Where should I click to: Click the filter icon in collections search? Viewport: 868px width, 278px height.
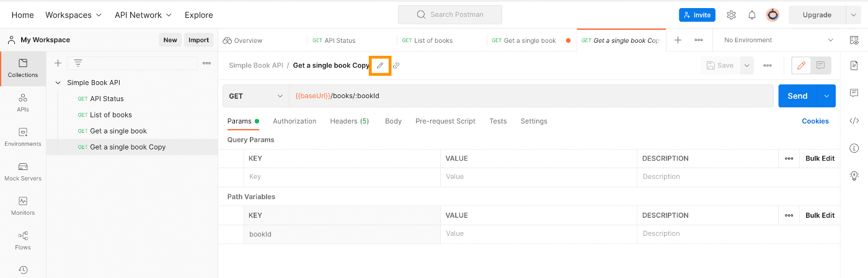(x=78, y=63)
